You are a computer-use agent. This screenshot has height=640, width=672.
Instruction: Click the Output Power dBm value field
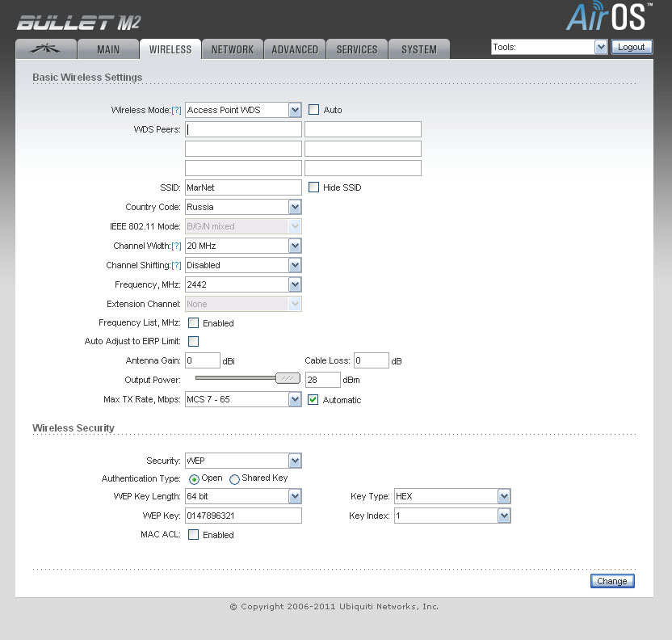pos(323,380)
